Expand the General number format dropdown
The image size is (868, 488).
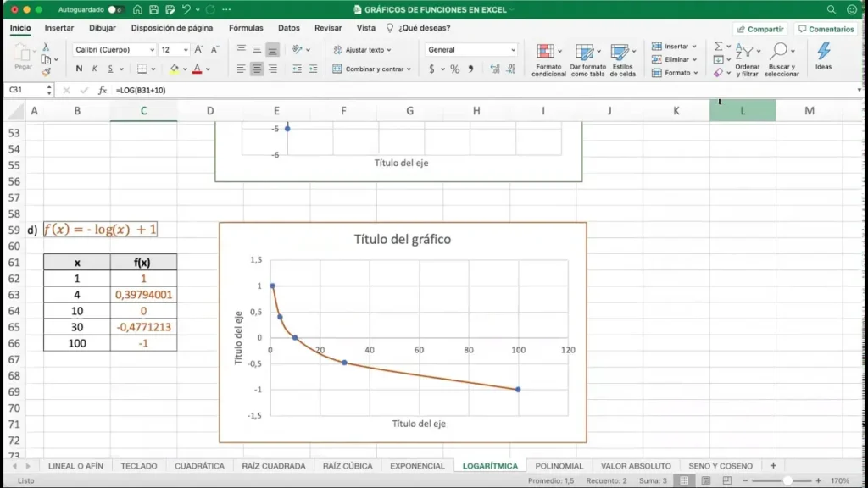tap(471, 50)
